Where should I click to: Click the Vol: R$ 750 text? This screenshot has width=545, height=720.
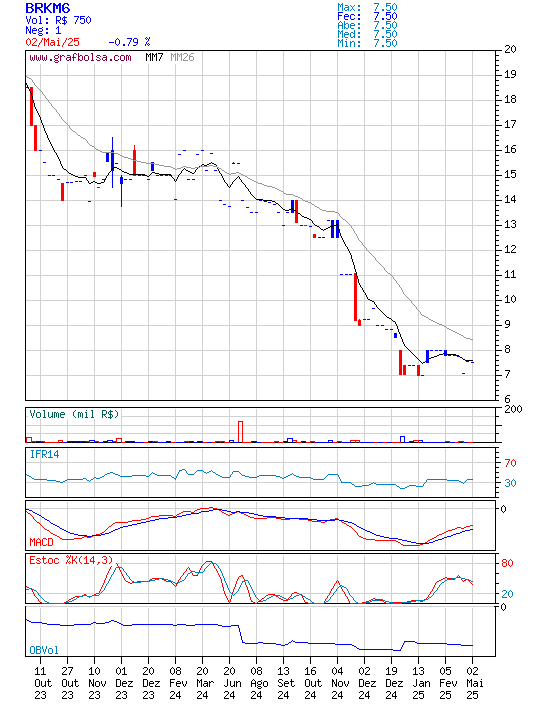tap(58, 20)
